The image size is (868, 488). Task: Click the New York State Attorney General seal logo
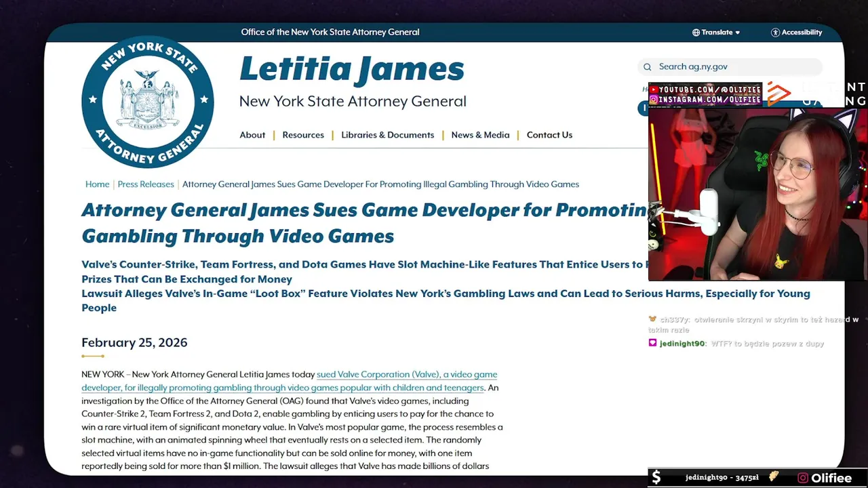[148, 102]
